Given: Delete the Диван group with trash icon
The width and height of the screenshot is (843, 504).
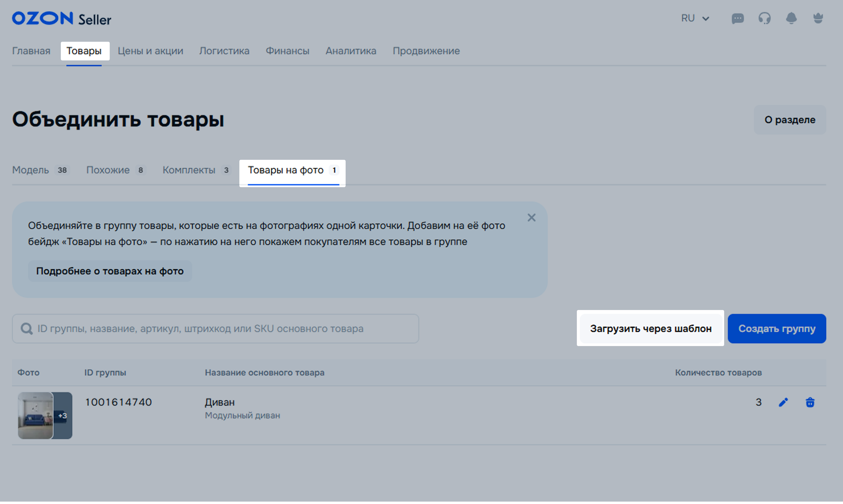Looking at the screenshot, I should [810, 402].
